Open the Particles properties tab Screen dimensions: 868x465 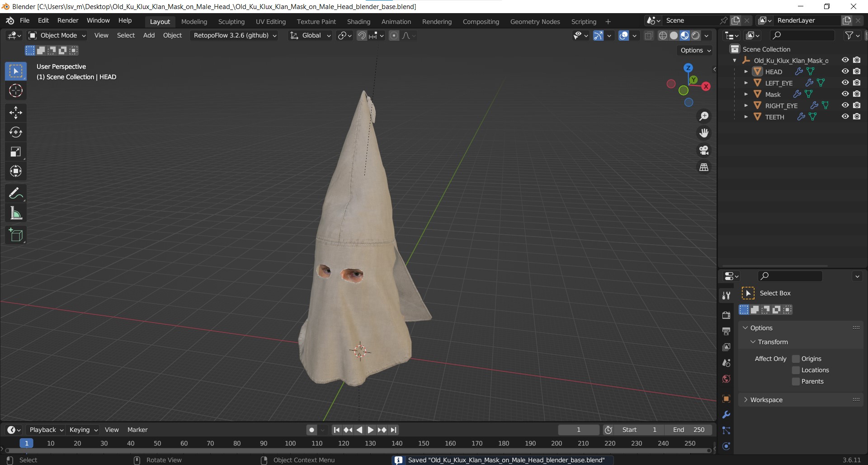tap(726, 430)
